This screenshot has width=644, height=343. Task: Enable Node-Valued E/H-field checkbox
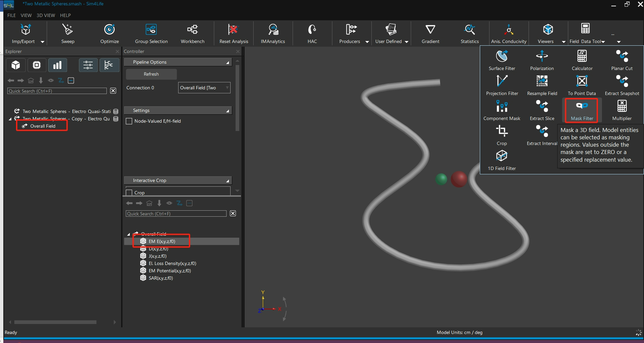[129, 121]
